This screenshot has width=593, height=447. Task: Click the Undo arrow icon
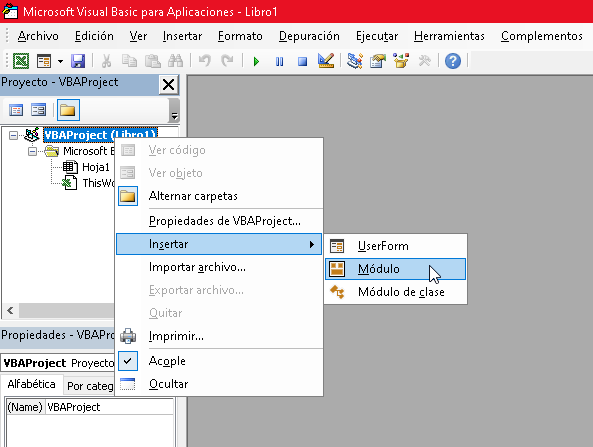point(205,61)
